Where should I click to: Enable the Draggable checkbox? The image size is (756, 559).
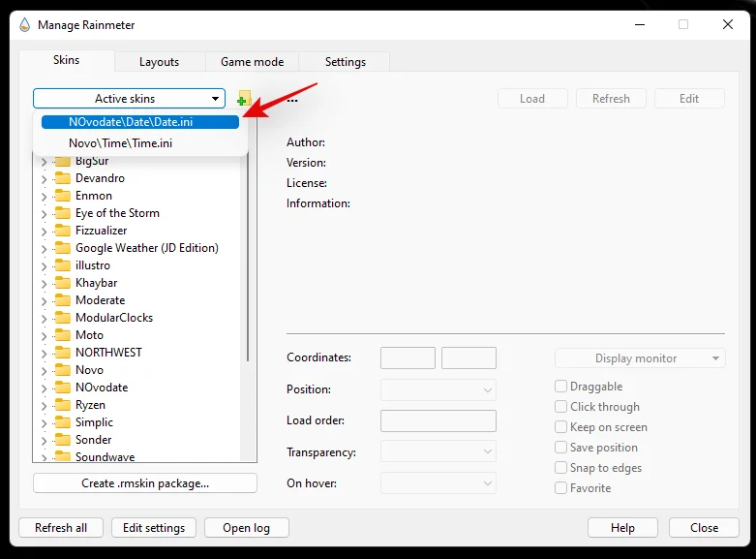(560, 387)
